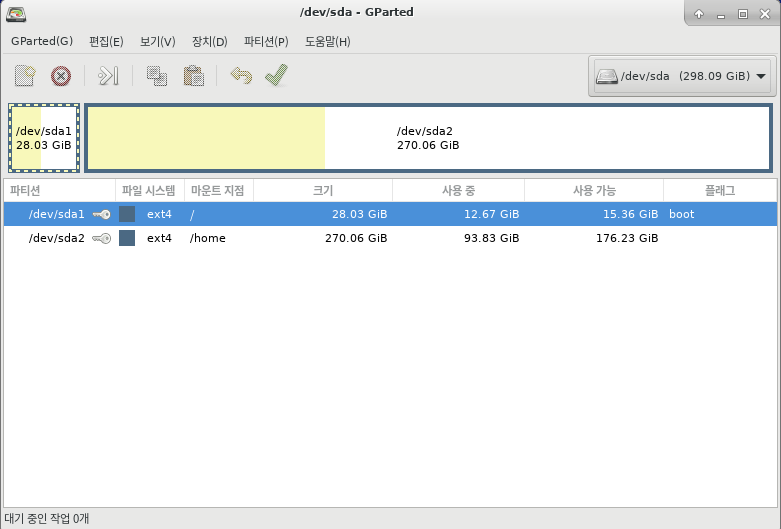The width and height of the screenshot is (781, 529).
Task: Click the key lock icon on /dev/sda1 row
Action: [x=102, y=214]
